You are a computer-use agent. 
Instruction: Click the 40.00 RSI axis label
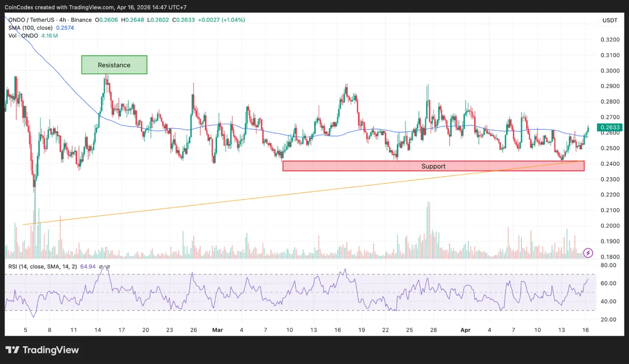[x=609, y=301]
